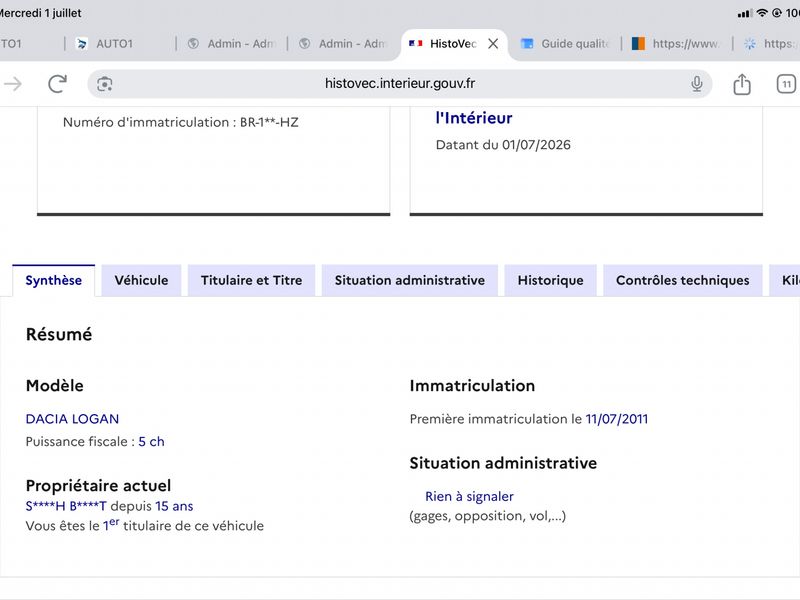Tap the forward navigation arrow
The width and height of the screenshot is (800, 600).
(x=13, y=84)
